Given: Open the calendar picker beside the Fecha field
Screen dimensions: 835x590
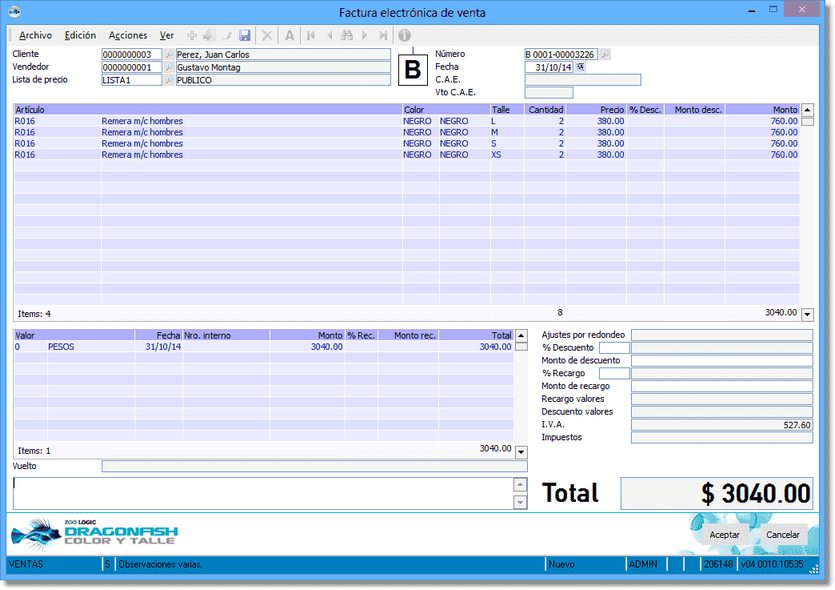Looking at the screenshot, I should (581, 67).
